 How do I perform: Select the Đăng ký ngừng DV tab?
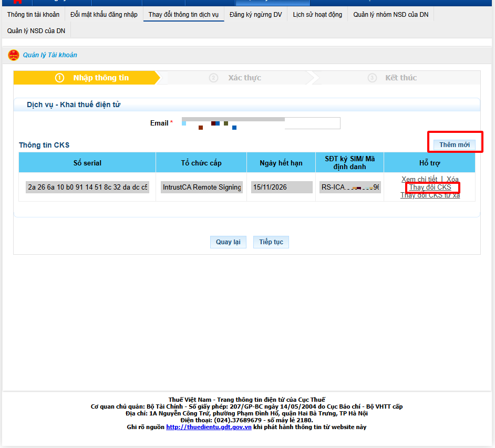(x=255, y=14)
